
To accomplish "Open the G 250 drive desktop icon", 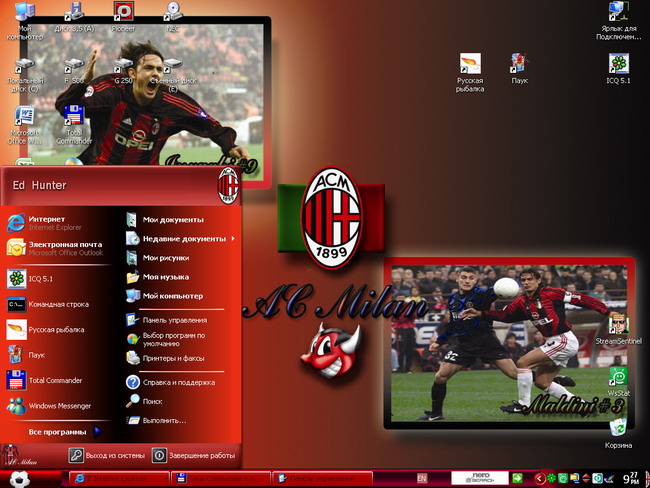I will [x=124, y=71].
